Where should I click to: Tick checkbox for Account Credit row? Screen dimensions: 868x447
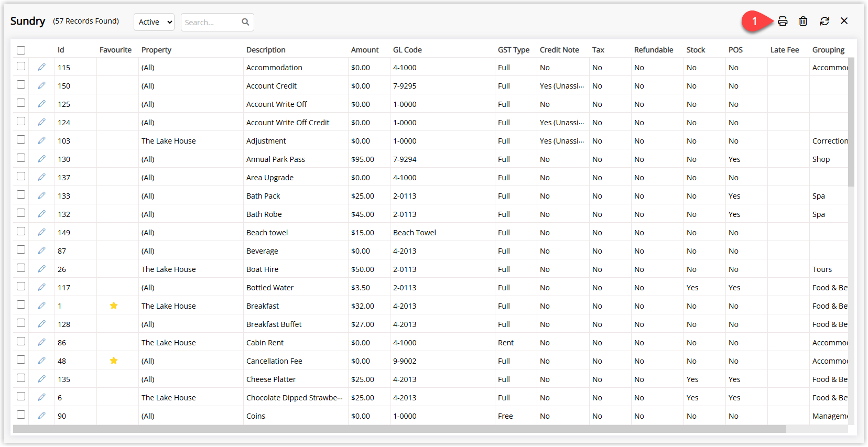tap(21, 84)
